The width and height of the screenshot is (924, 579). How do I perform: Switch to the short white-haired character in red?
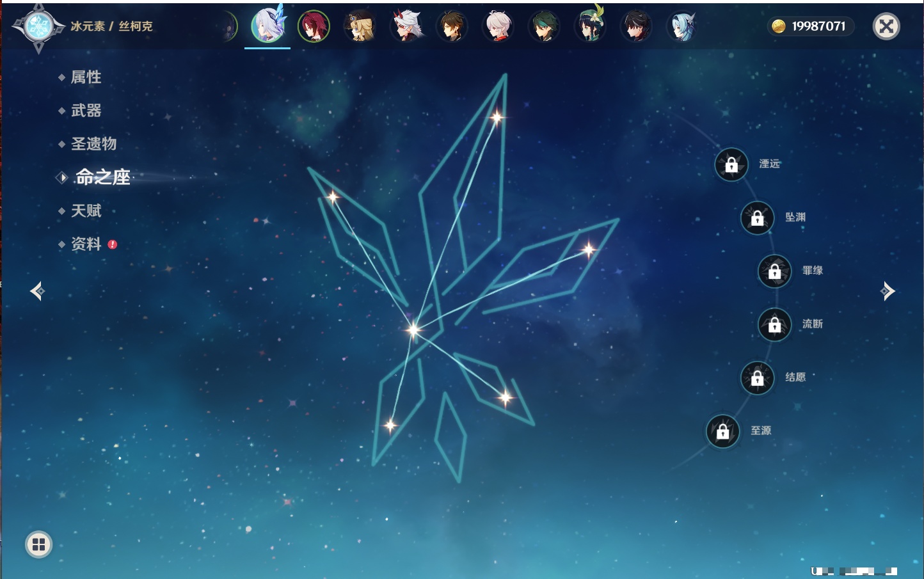coord(498,27)
